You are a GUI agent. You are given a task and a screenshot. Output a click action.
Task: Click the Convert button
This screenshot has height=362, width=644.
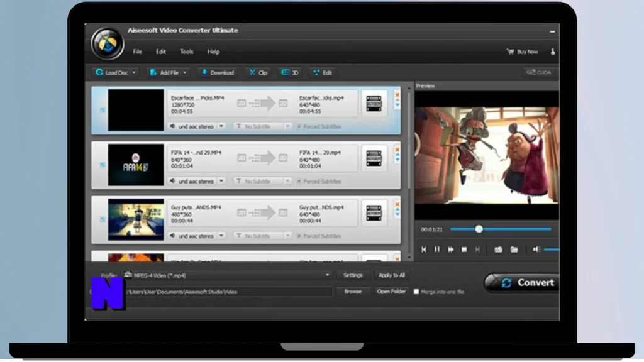(x=521, y=283)
